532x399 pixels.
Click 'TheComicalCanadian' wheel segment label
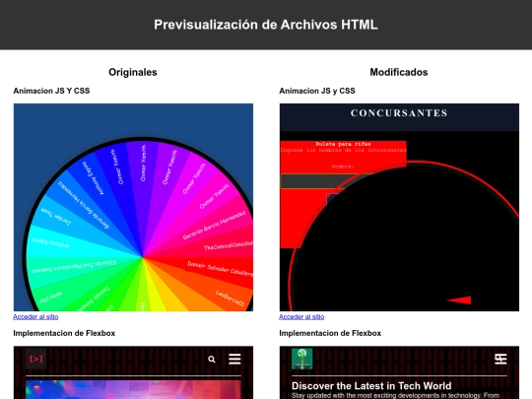228,245
